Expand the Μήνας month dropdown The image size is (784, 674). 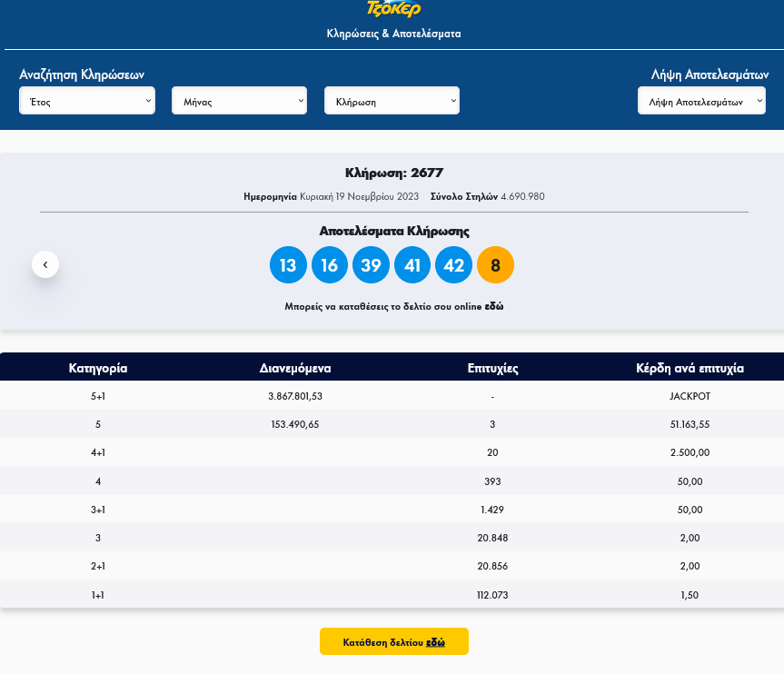(239, 101)
